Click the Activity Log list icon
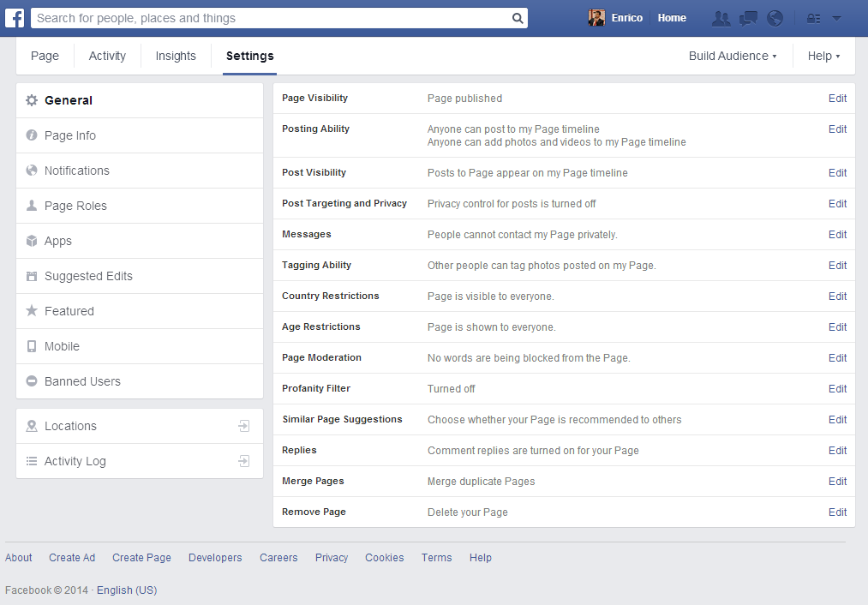Viewport: 868px width, 605px height. (x=32, y=461)
